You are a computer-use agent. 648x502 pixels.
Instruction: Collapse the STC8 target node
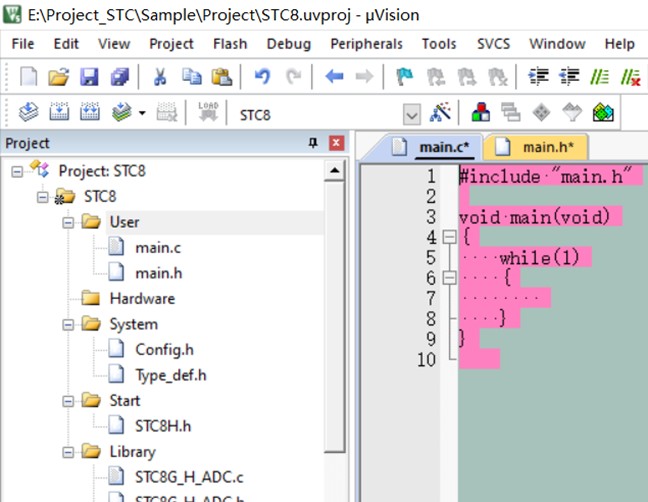point(43,197)
